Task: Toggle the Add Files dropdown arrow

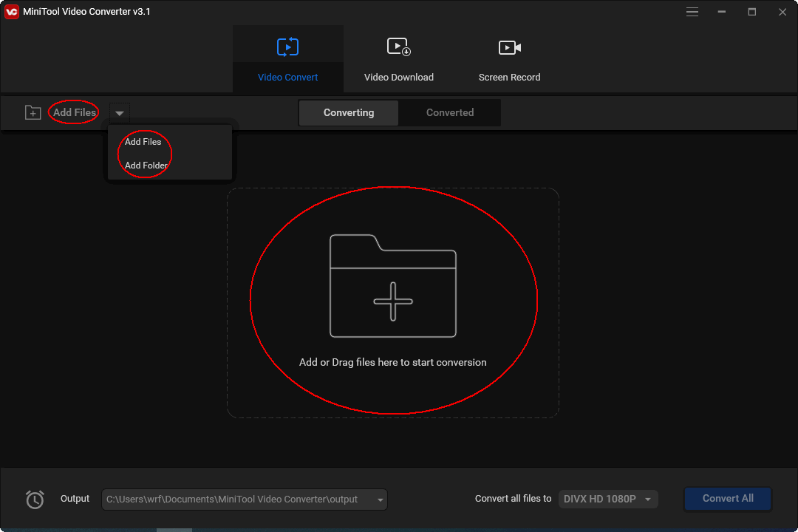Action: pyautogui.click(x=120, y=113)
